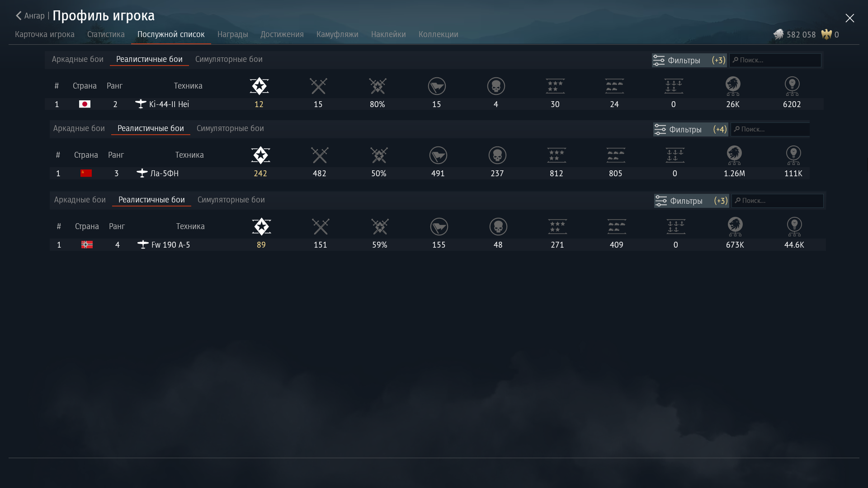This screenshot has height=488, width=868.
Task: Click the five-stars air kills icon in second table
Action: [x=557, y=155]
